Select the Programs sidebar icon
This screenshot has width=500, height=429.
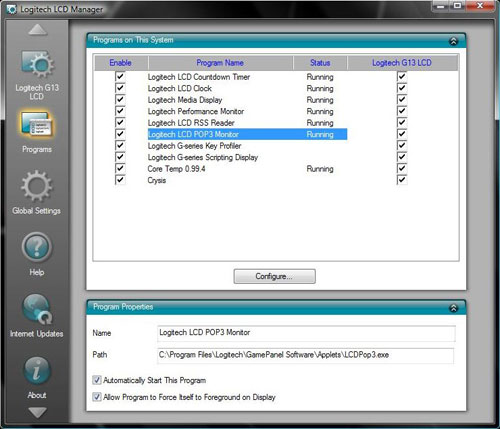click(x=37, y=124)
